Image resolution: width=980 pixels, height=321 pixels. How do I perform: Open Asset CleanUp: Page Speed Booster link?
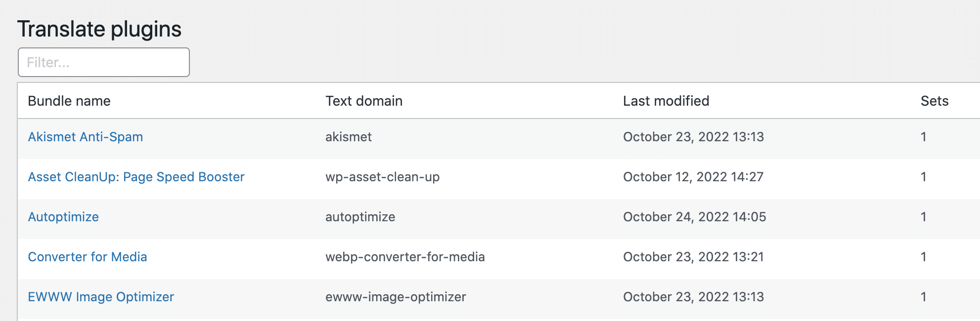[136, 177]
